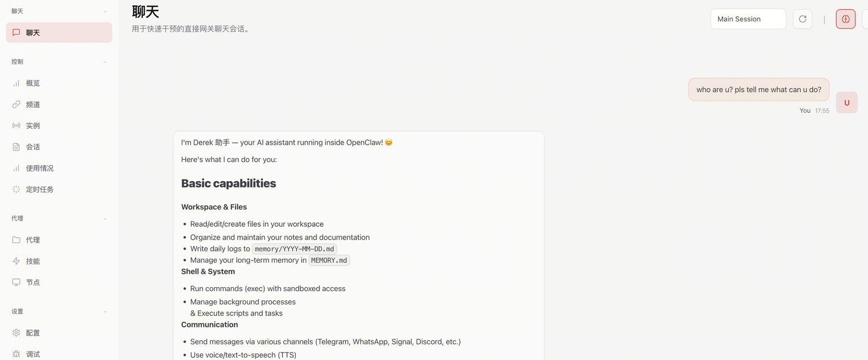Image resolution: width=868 pixels, height=360 pixels.
Task: Click the gear icon for 配置
Action: point(16,333)
